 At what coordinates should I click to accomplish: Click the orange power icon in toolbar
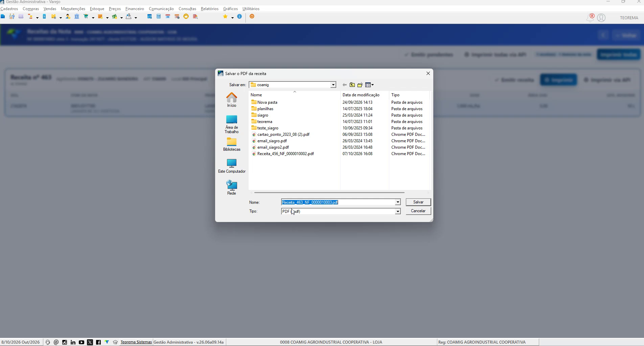point(252,16)
